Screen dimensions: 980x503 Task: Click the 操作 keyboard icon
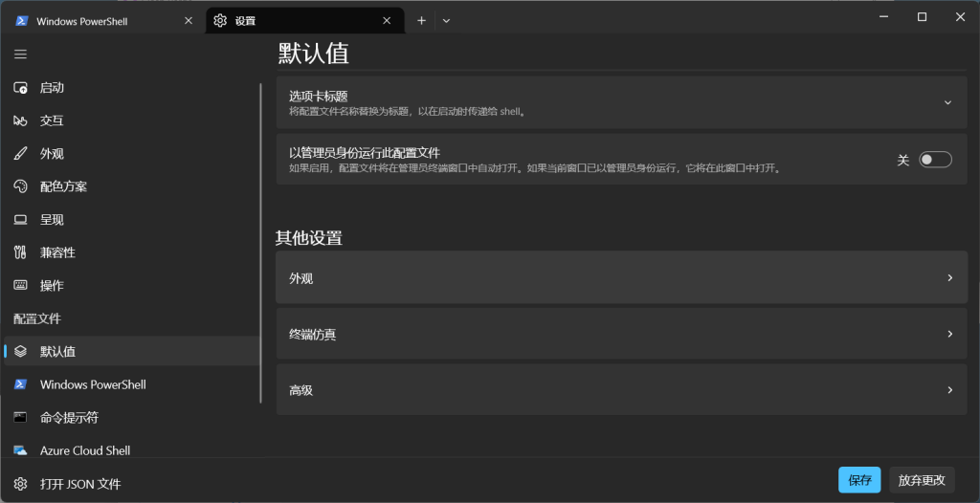coord(21,286)
